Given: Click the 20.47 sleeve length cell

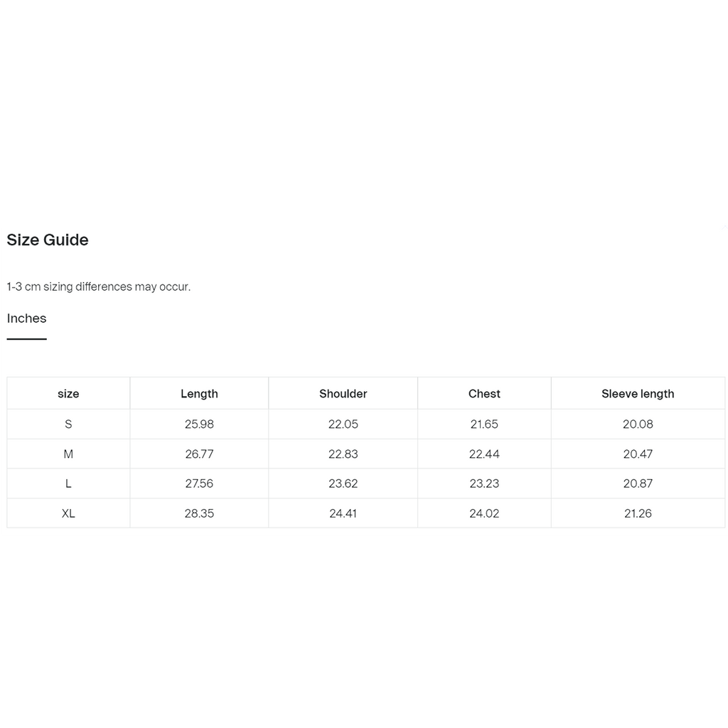Looking at the screenshot, I should click(638, 454).
